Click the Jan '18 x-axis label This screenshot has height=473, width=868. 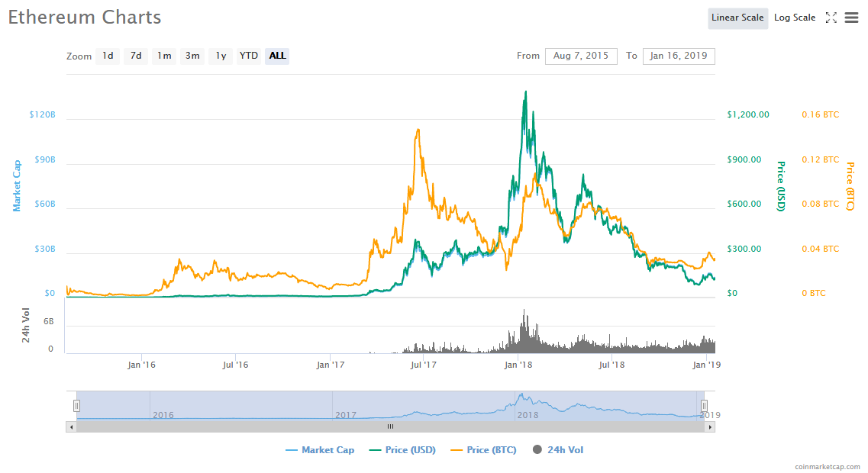click(518, 365)
